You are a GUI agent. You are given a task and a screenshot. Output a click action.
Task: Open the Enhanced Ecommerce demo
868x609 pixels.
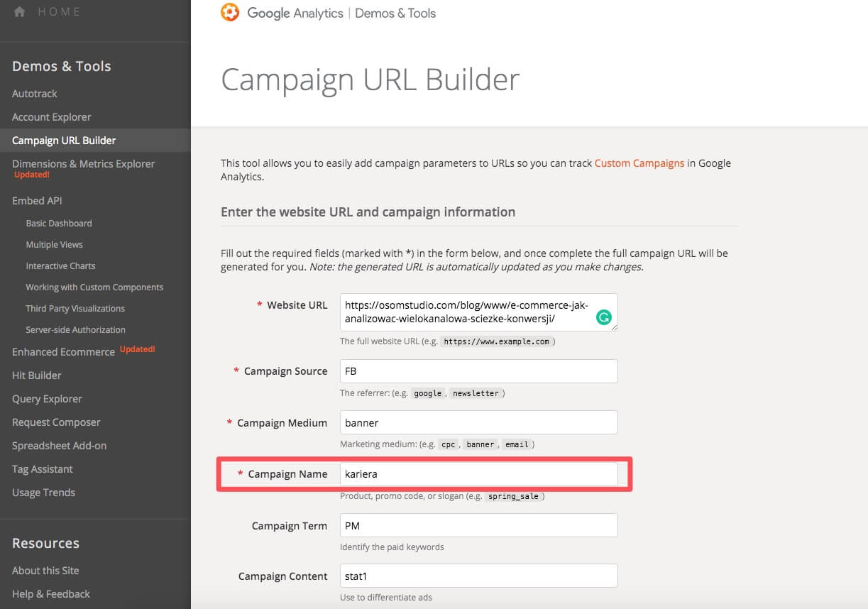tap(63, 351)
